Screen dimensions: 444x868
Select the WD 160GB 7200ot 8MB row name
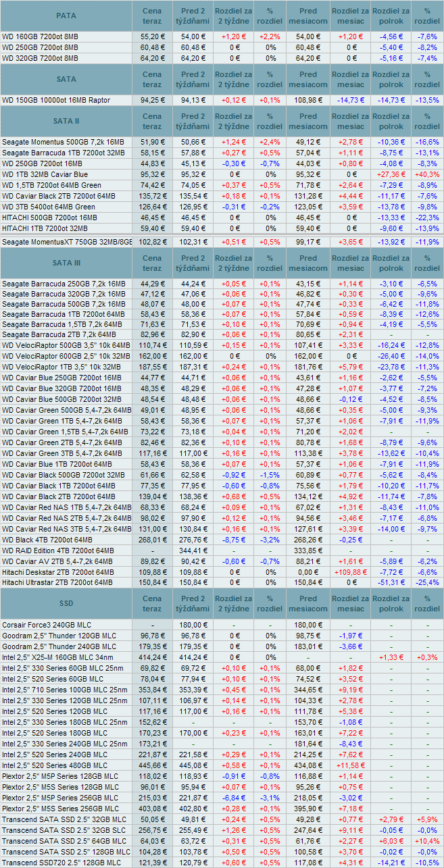tap(40, 36)
